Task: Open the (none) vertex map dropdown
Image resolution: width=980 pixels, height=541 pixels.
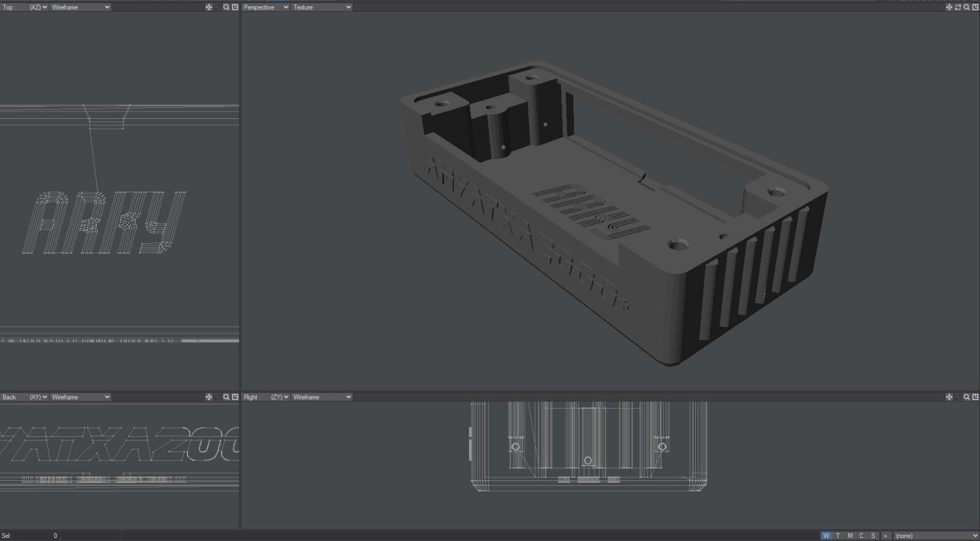Action: 936,535
